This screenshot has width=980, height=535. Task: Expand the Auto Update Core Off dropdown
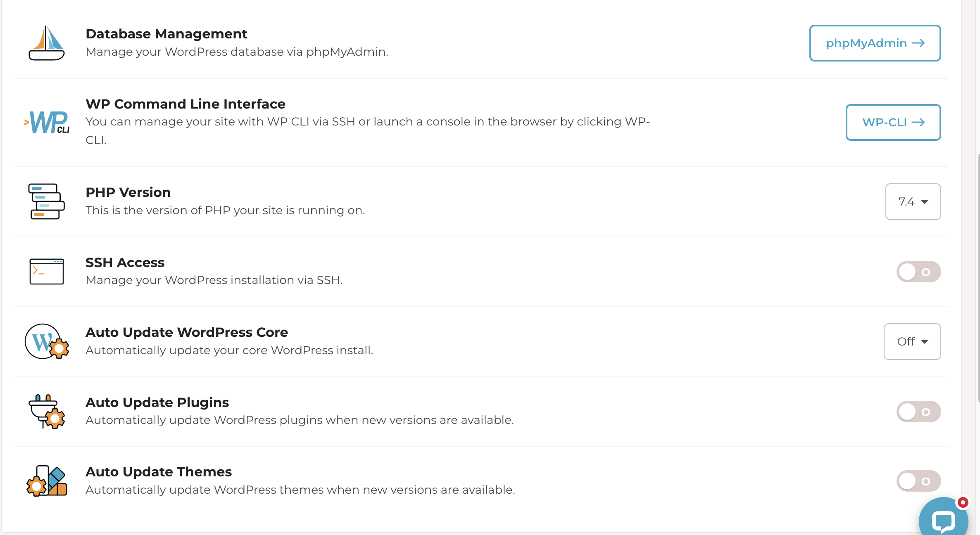point(912,341)
